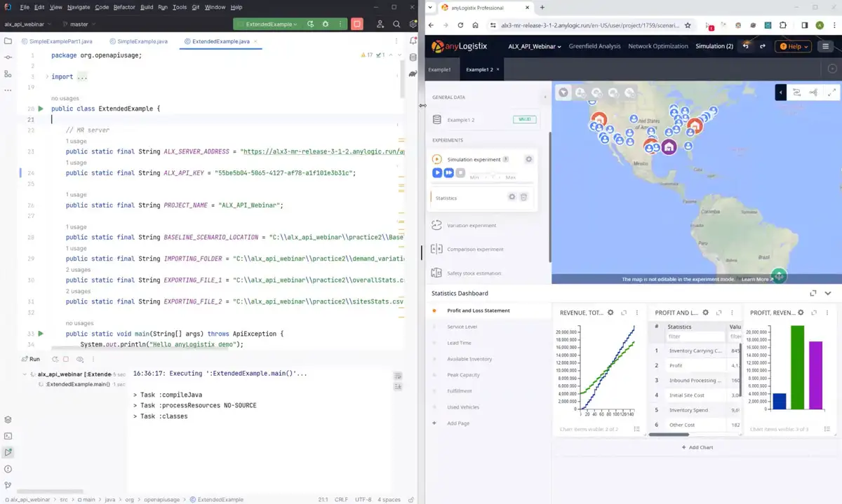Enter fullscreen map with expand arrows icon
842x504 pixels.
(832, 92)
